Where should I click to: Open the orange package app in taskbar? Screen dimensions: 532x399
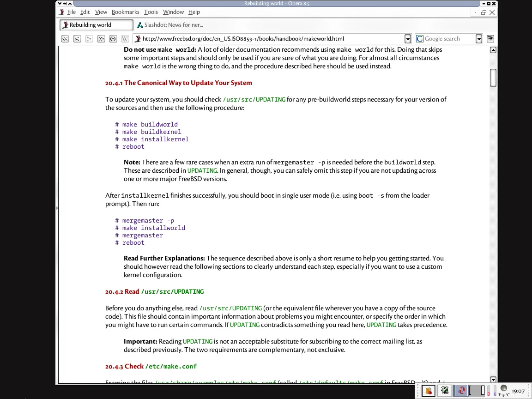tap(428, 391)
